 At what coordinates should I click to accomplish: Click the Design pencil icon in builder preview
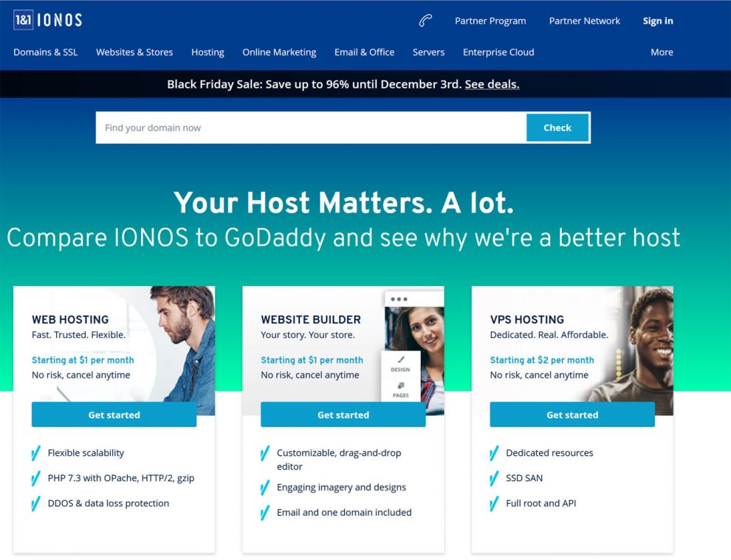[x=401, y=359]
